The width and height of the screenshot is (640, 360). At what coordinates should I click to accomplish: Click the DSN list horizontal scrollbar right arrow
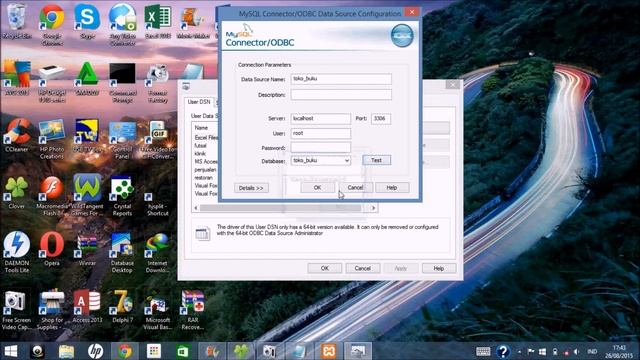pos(373,208)
